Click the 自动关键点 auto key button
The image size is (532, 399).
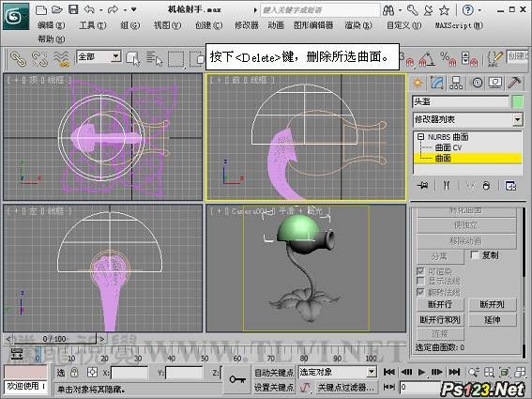pos(274,373)
